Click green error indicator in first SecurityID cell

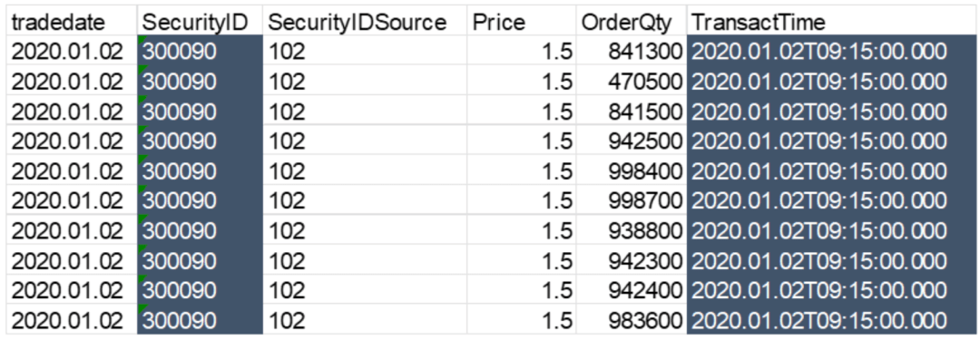(142, 39)
